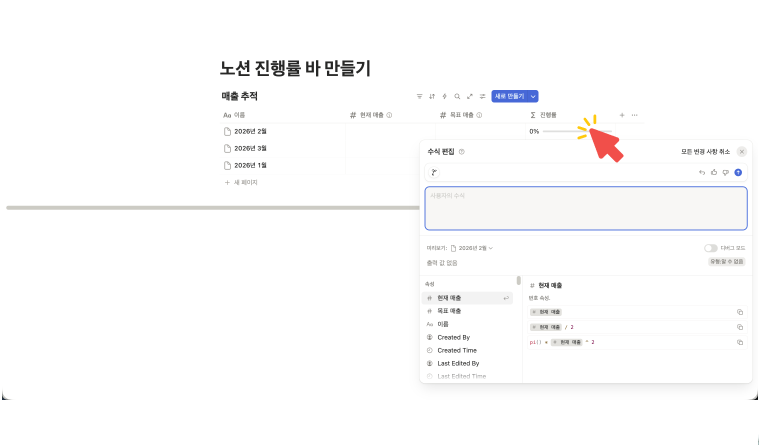Open the automation lightning icon
This screenshot has width=760, height=445.
(x=444, y=96)
